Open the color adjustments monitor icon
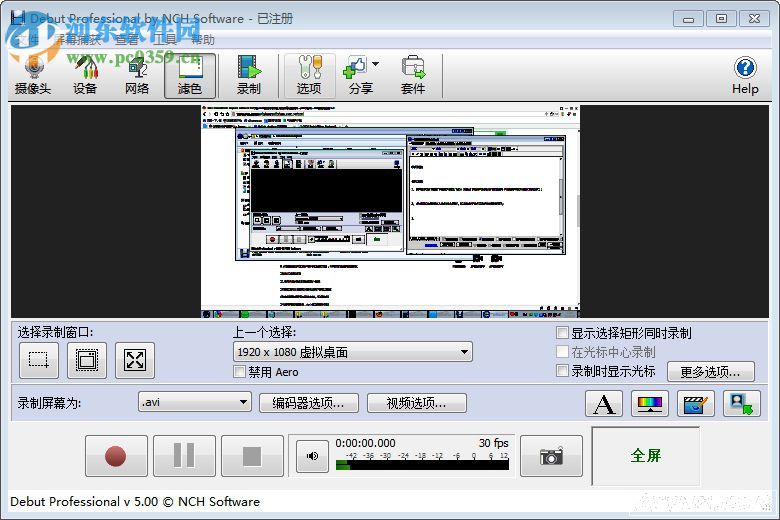 tap(651, 404)
